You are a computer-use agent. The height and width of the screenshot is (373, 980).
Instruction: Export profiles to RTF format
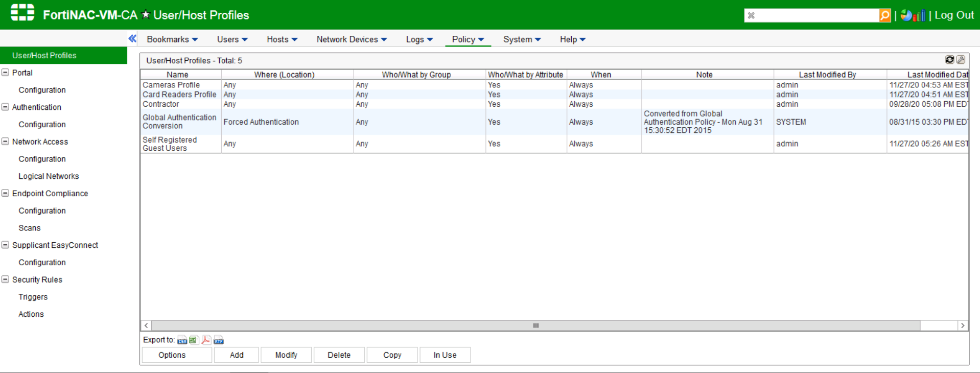219,340
